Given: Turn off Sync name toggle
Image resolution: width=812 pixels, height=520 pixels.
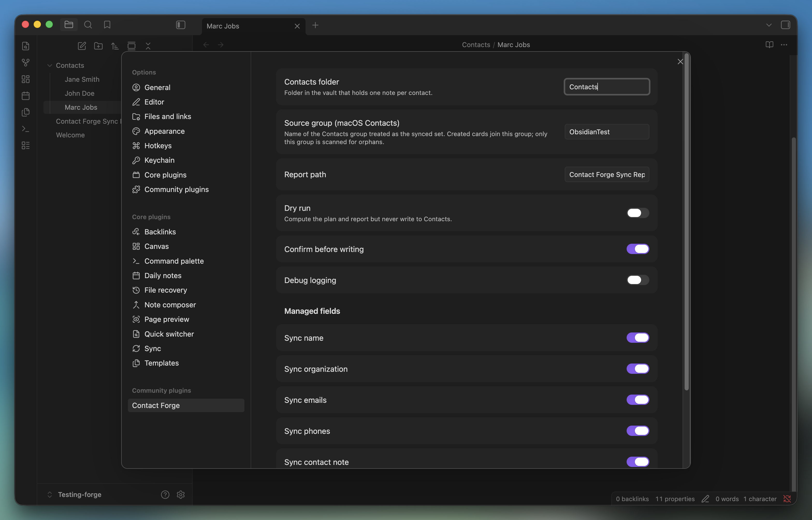Looking at the screenshot, I should click(638, 338).
